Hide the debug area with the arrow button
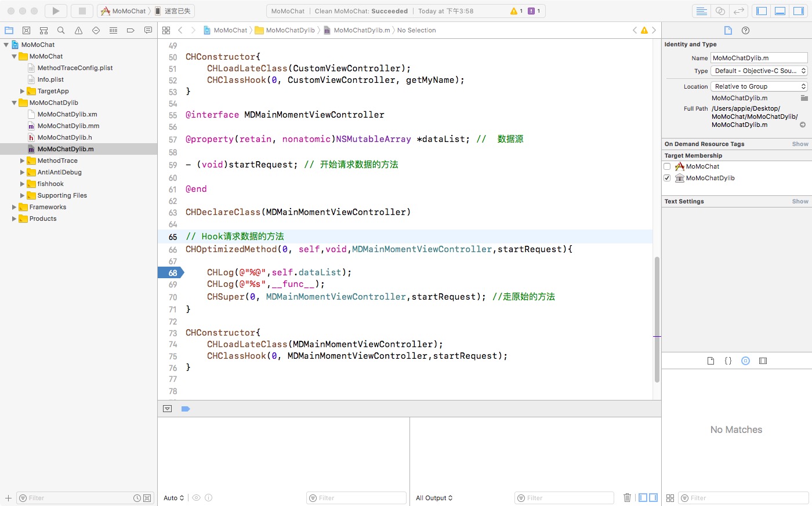 [x=168, y=409]
